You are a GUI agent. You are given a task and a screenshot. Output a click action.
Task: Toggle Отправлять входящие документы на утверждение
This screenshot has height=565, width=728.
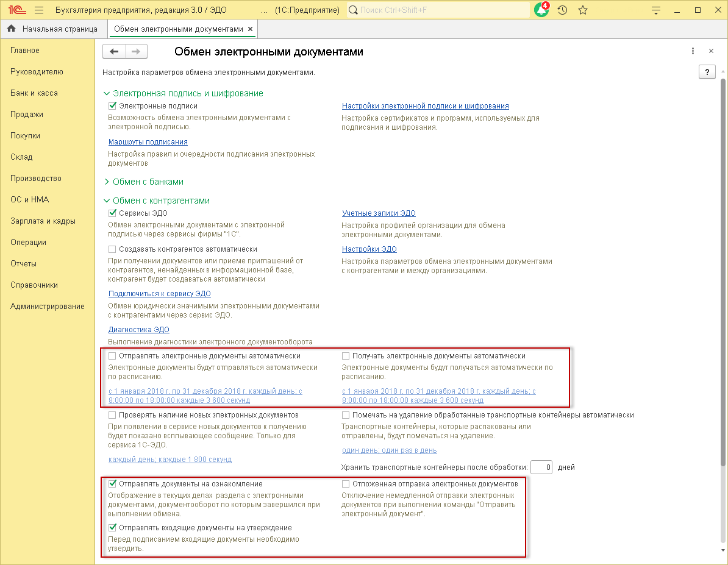pos(112,528)
